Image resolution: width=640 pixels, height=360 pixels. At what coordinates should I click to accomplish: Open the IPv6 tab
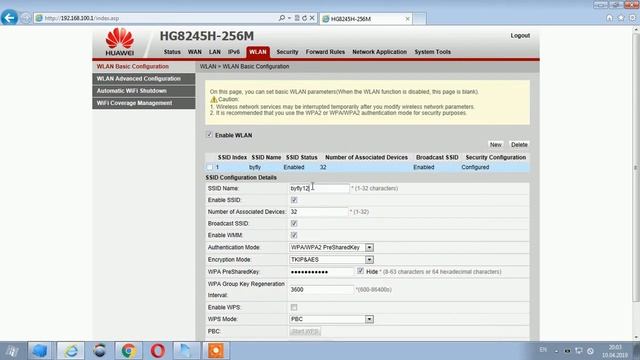[234, 52]
